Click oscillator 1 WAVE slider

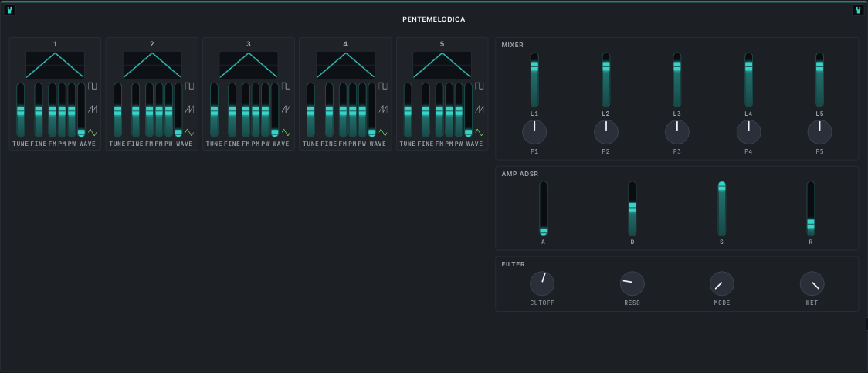[x=81, y=110]
